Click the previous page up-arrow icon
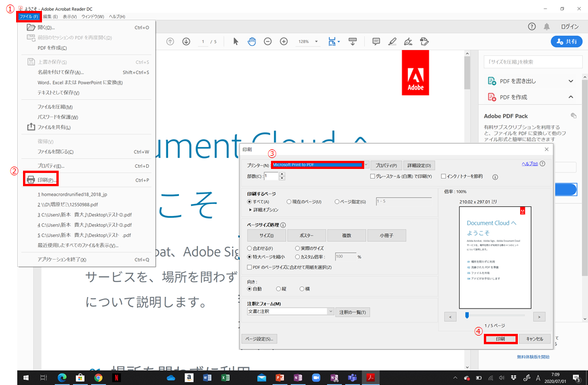 tap(170, 41)
